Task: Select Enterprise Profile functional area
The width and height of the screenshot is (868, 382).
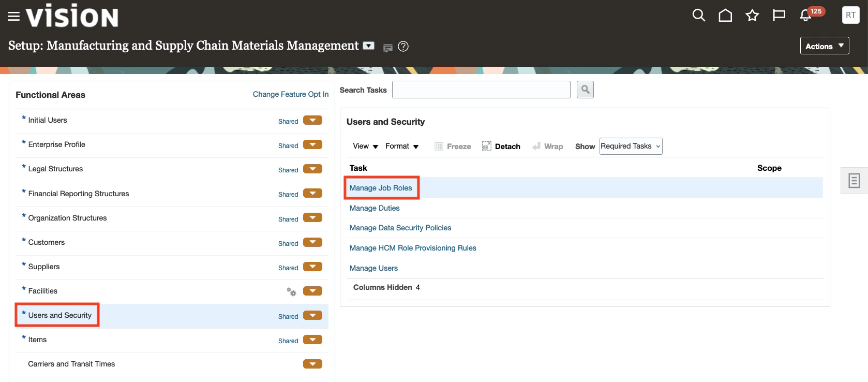Action: click(x=56, y=144)
